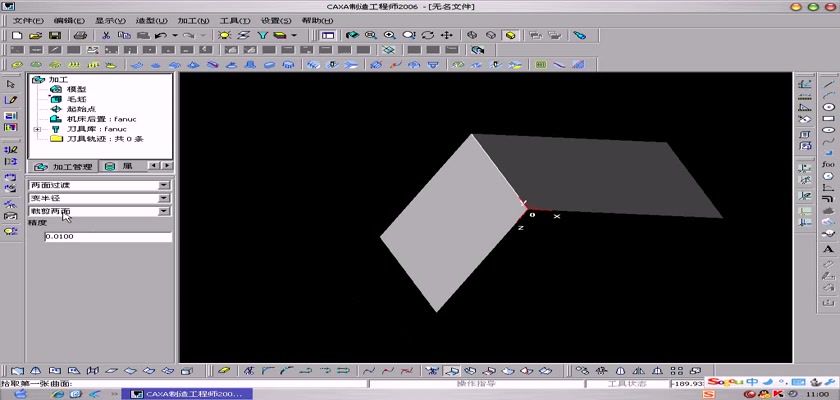Select 机床后置 : fanuc tree item
840x400 pixels.
(x=101, y=119)
